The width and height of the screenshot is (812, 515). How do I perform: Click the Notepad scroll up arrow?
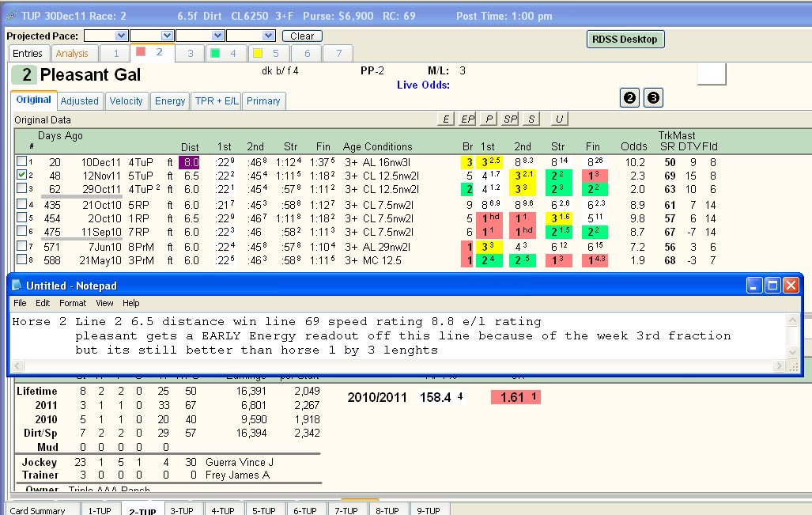point(793,320)
